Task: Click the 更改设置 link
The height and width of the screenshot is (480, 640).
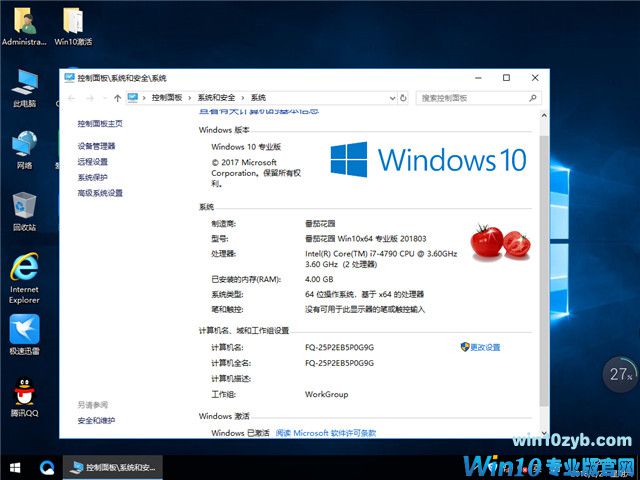Action: (484, 347)
